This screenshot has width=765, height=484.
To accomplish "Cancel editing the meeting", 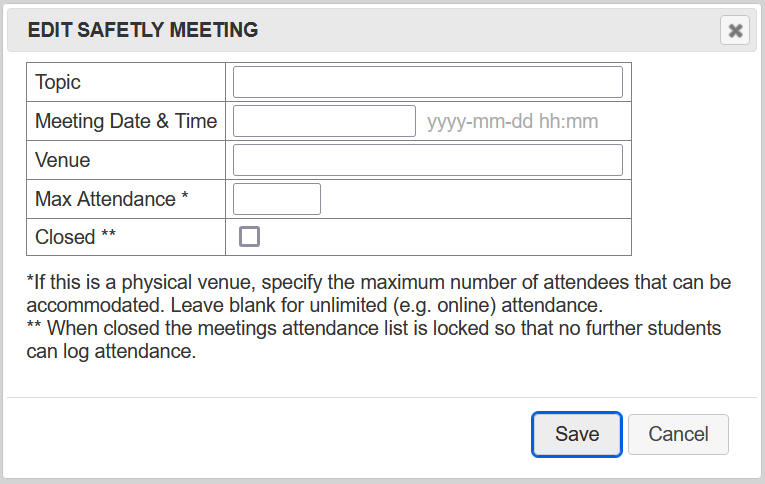I will [x=678, y=434].
